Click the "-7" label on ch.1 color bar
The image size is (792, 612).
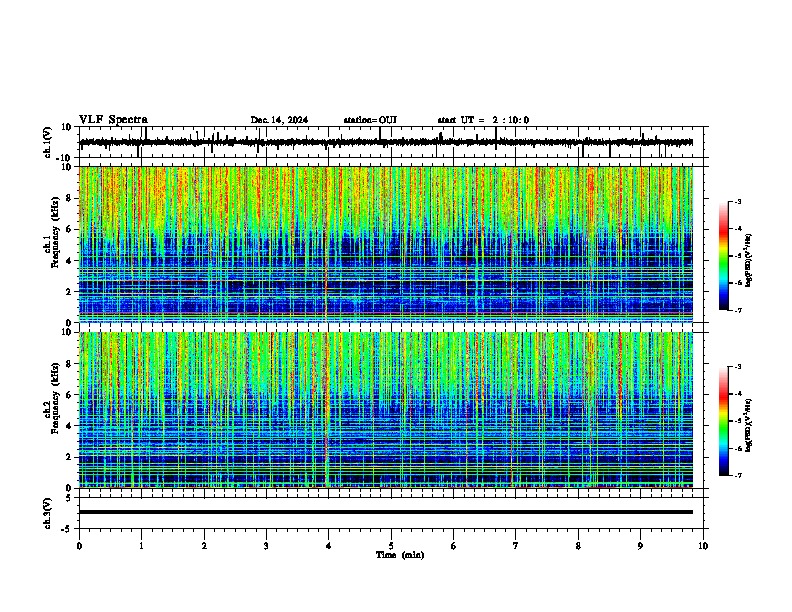point(738,310)
